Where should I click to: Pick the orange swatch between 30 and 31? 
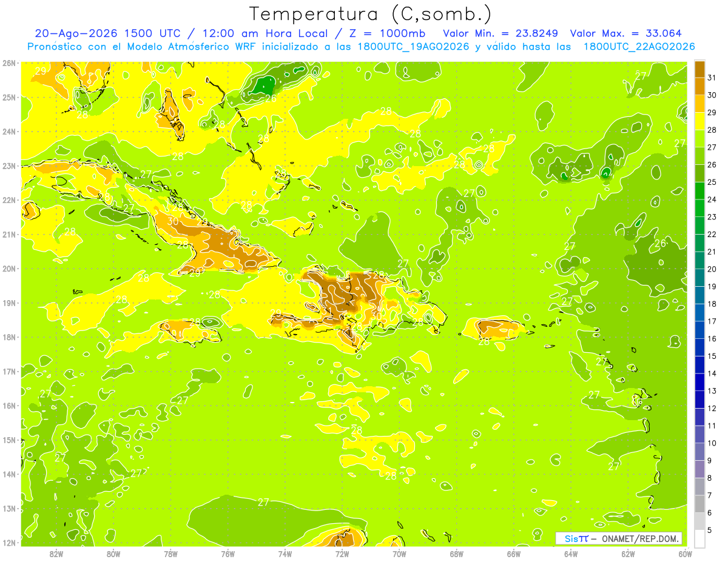click(x=699, y=86)
